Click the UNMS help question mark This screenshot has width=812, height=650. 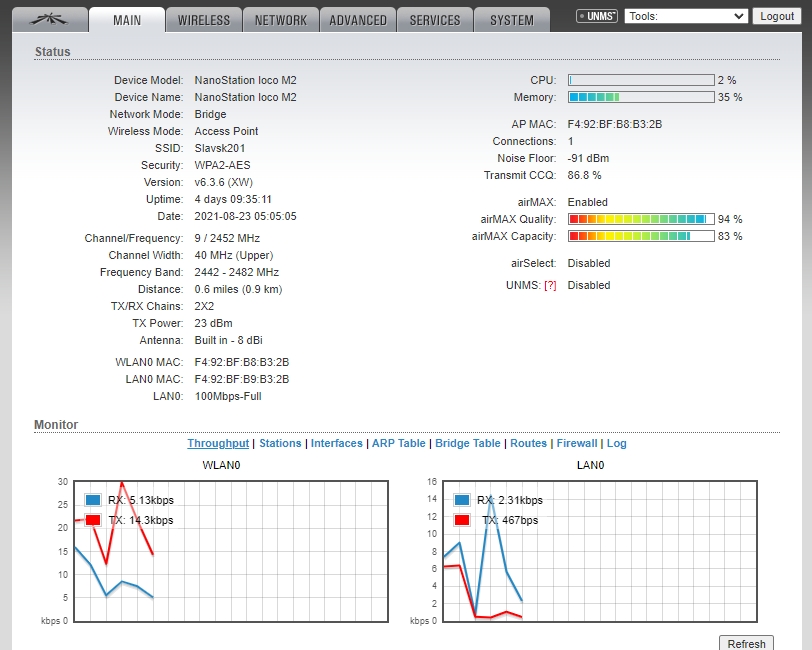(550, 285)
